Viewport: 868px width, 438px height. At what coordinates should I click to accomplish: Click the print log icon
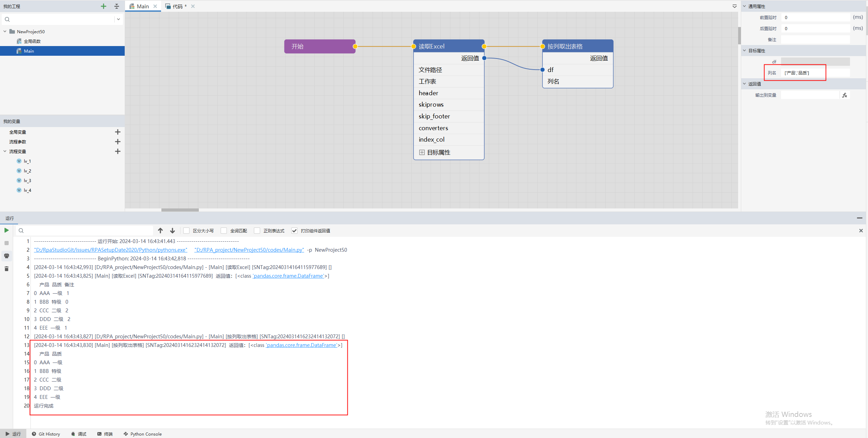click(7, 256)
